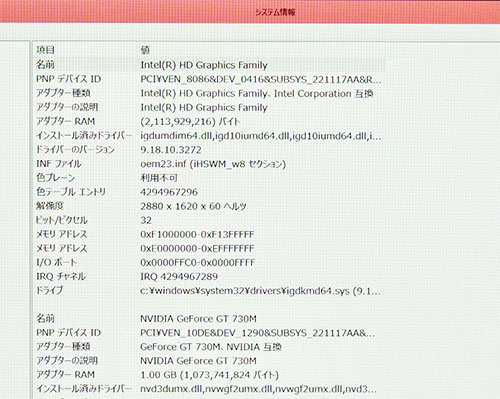Select the ビット/ピクセル row label

coord(62,220)
